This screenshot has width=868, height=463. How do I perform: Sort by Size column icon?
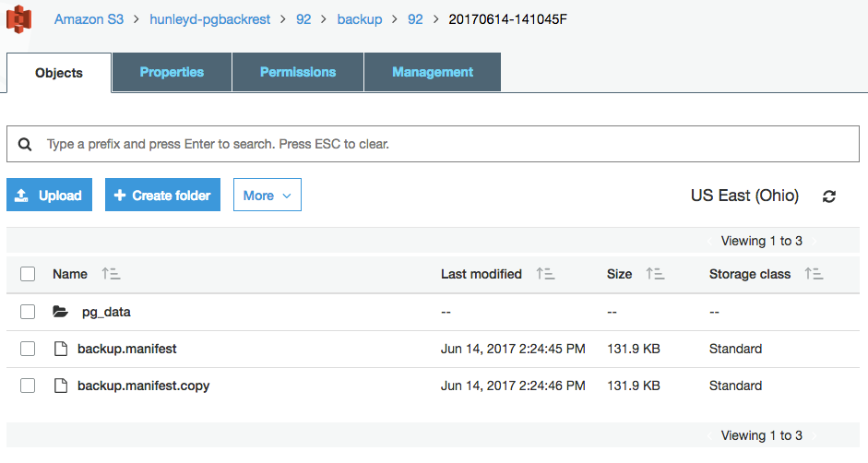(x=655, y=274)
